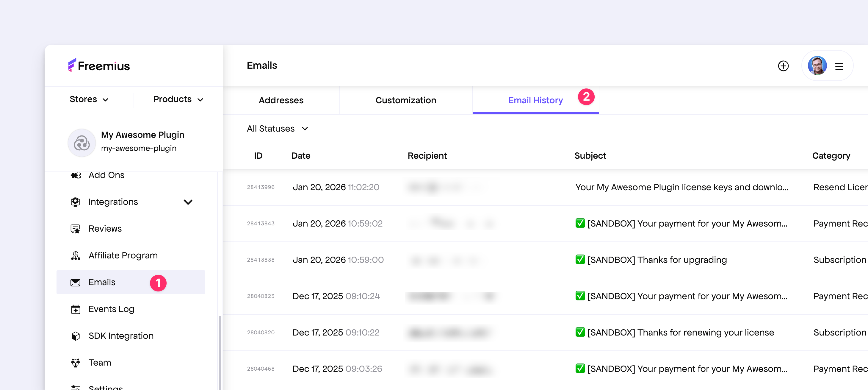Click the user profile avatar

[x=817, y=66]
